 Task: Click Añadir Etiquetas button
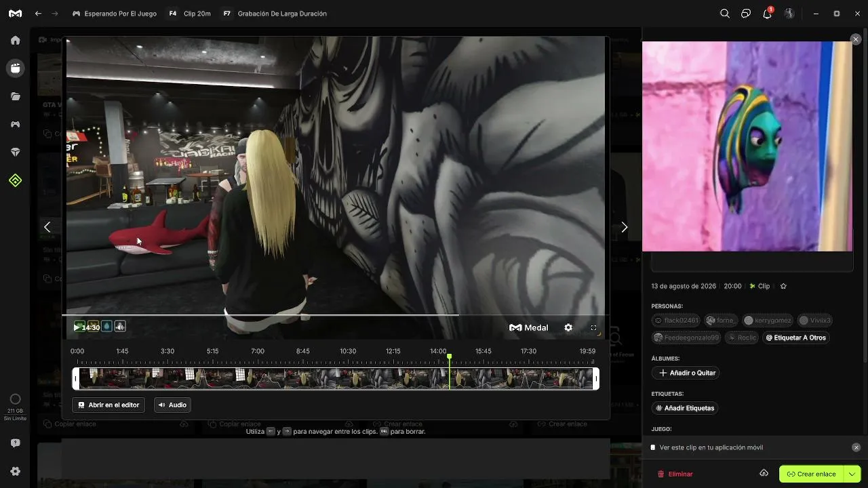tap(685, 408)
